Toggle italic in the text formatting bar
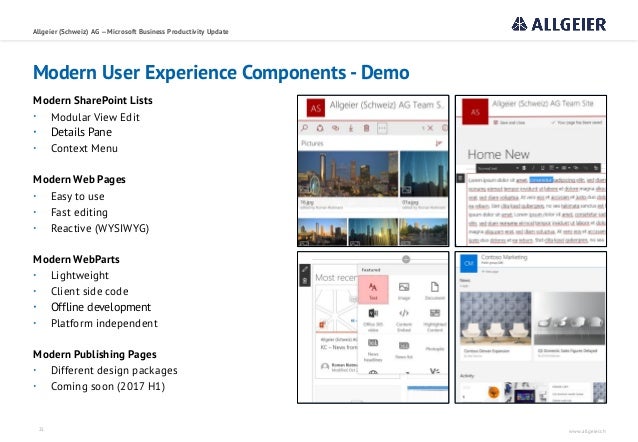 [533, 168]
